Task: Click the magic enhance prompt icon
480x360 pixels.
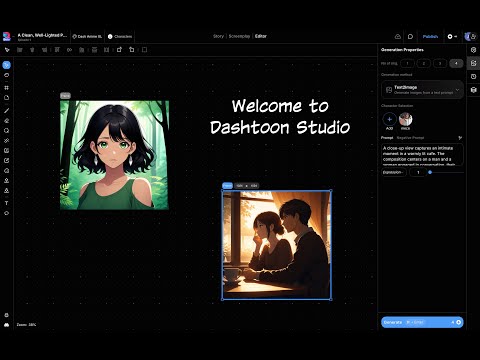Action: tap(460, 138)
